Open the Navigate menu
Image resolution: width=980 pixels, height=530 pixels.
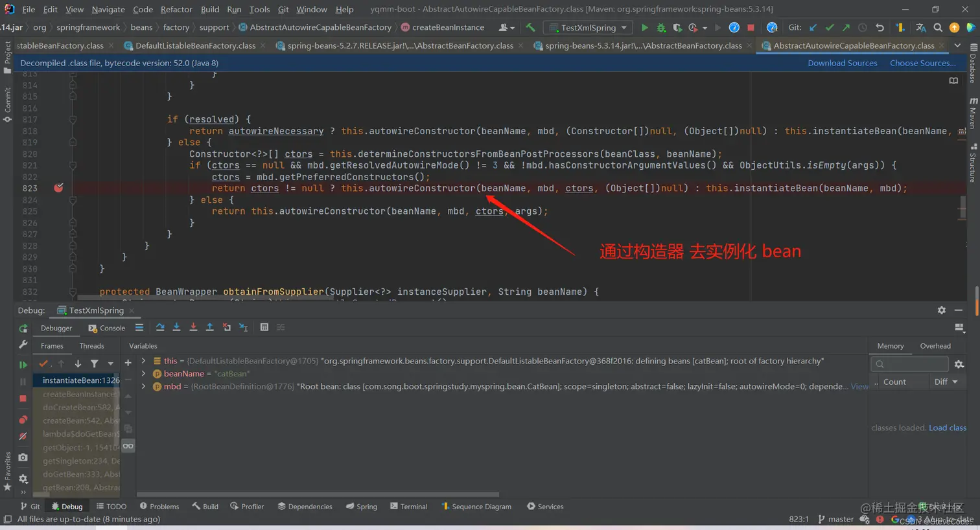point(108,9)
